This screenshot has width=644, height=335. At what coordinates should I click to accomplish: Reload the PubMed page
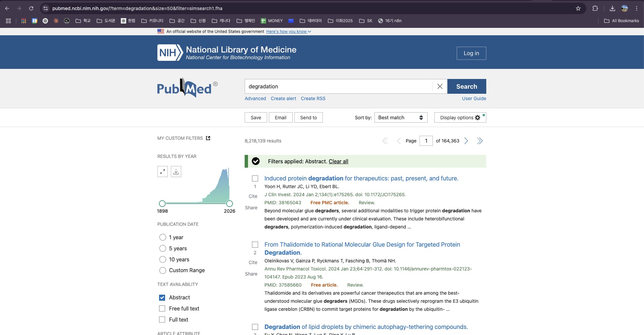(31, 8)
